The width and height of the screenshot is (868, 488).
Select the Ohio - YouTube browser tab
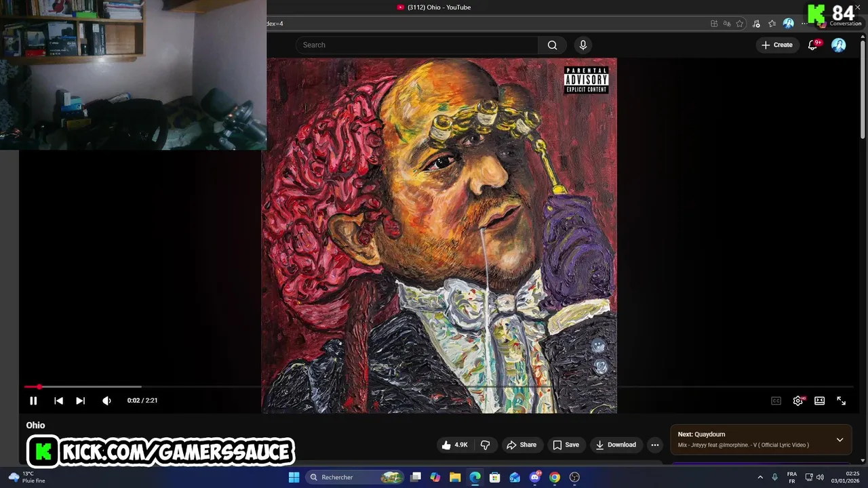coord(434,7)
